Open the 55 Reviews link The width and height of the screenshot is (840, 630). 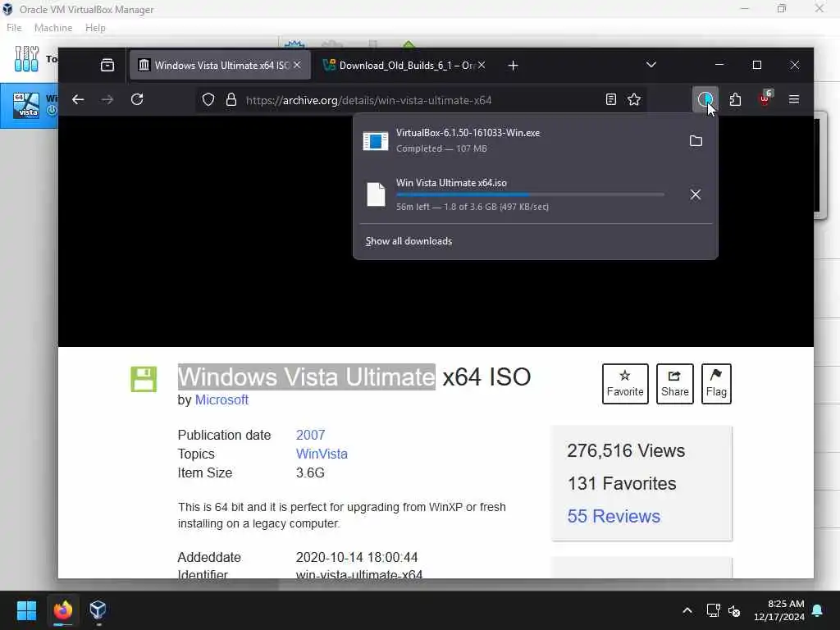click(614, 516)
